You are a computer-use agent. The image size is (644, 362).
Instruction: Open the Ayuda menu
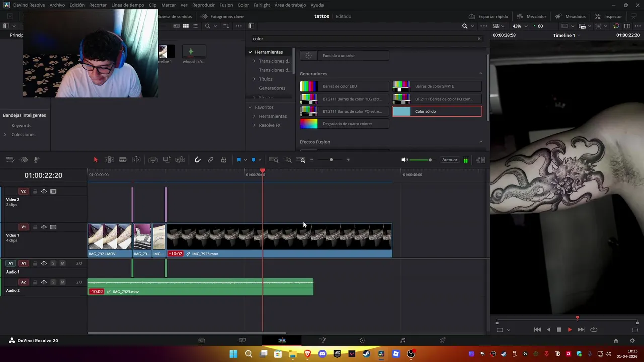[317, 5]
